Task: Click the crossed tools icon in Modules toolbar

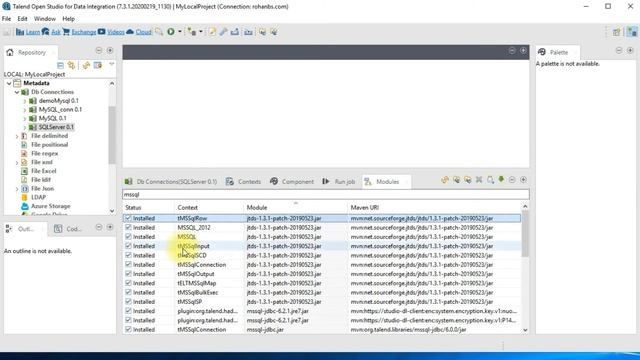Action: click(x=479, y=180)
